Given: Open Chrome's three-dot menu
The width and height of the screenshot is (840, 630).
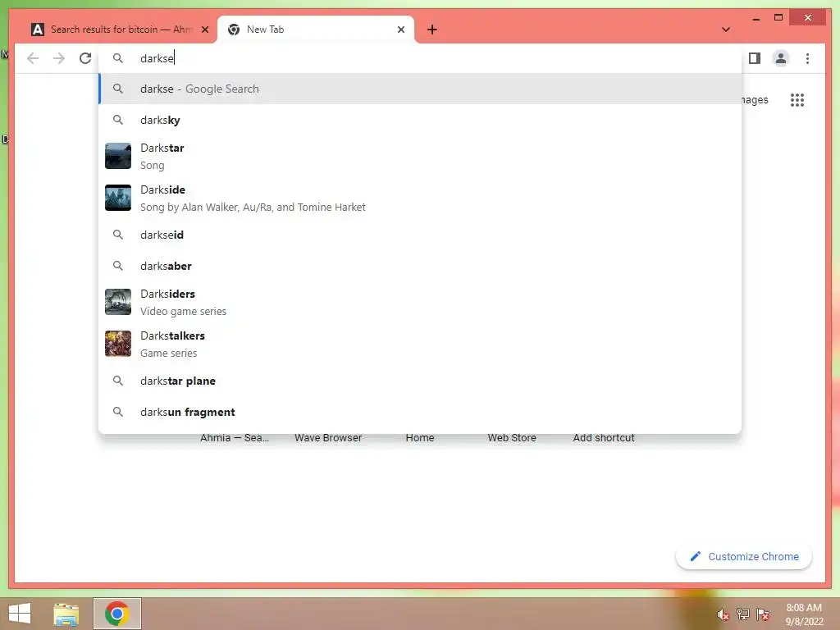Looking at the screenshot, I should 807,58.
